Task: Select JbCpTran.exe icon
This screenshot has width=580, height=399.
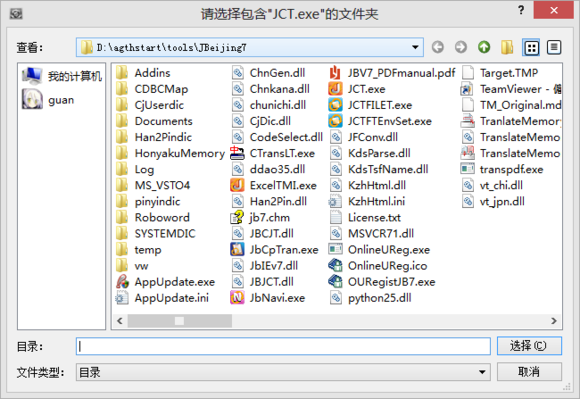Action: [x=237, y=250]
